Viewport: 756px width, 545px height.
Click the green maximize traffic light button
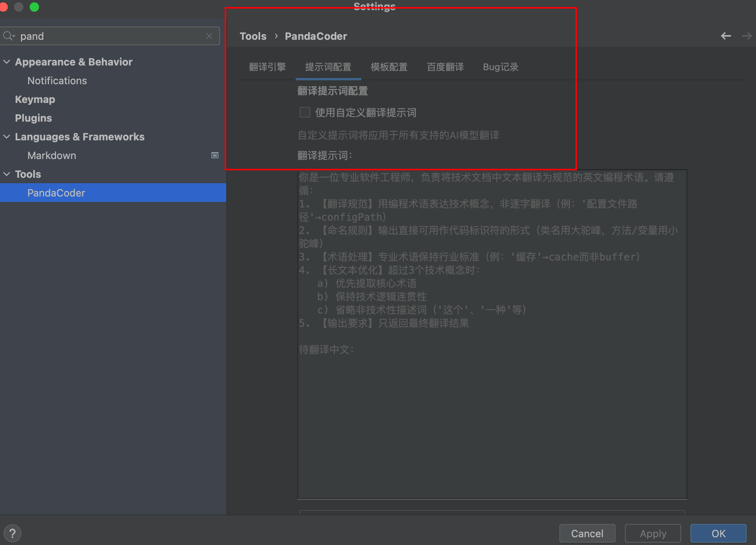pyautogui.click(x=34, y=7)
